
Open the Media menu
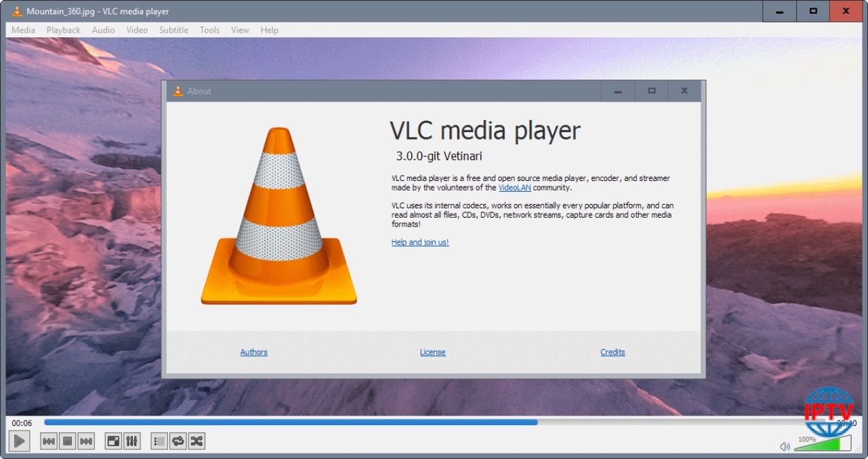[23, 30]
